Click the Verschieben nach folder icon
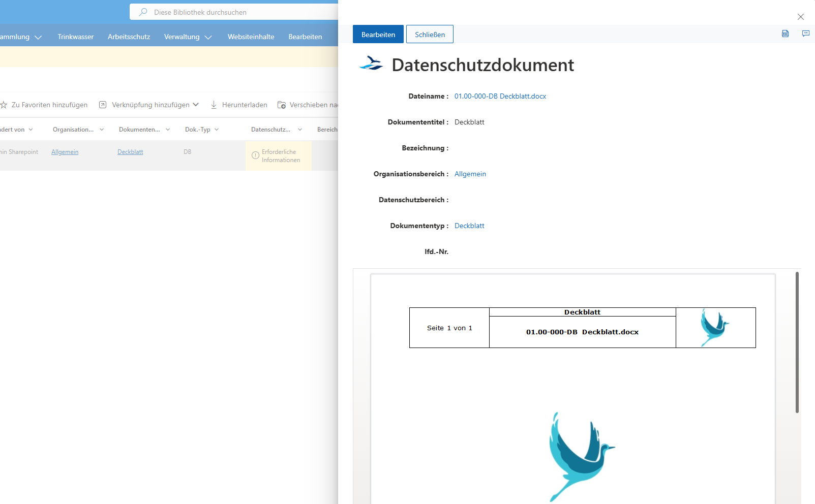Viewport: 815px width, 504px height. 282,105
